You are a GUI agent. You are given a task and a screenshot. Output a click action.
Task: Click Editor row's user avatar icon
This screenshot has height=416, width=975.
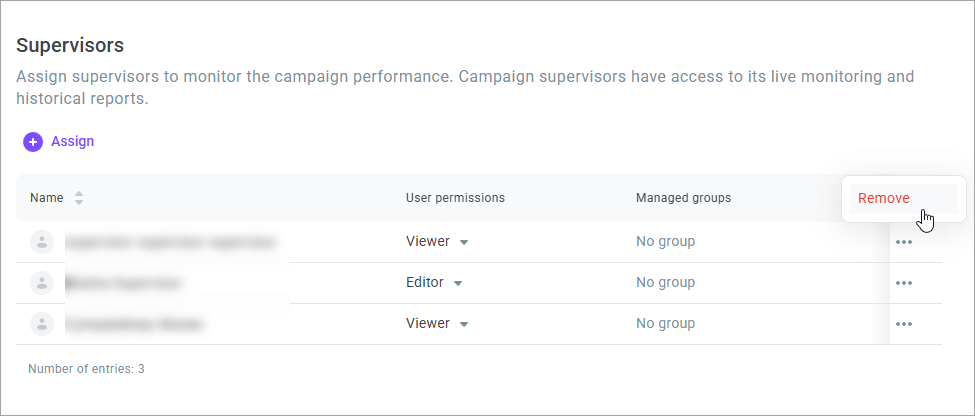pyautogui.click(x=42, y=283)
